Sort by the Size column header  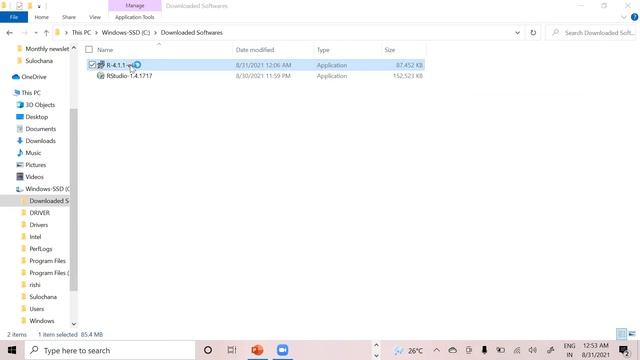coord(390,50)
